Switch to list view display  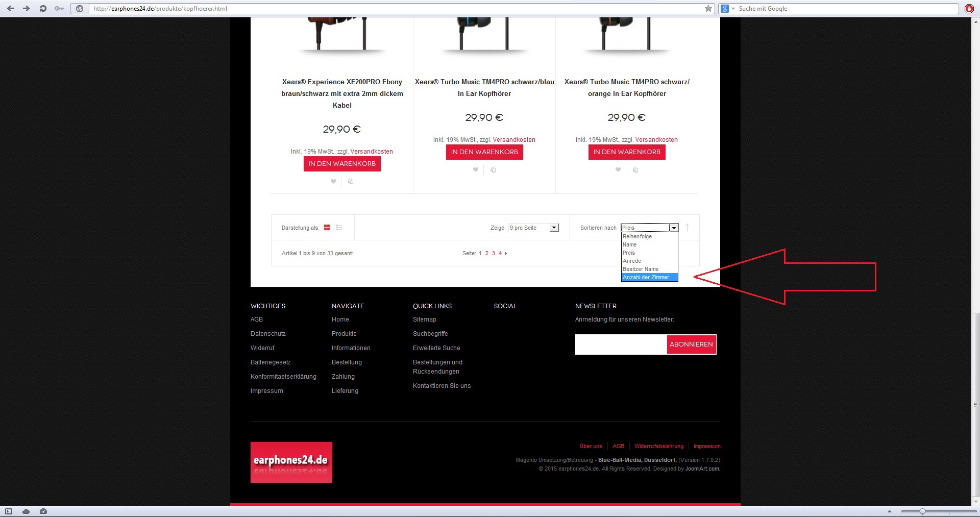coord(339,228)
